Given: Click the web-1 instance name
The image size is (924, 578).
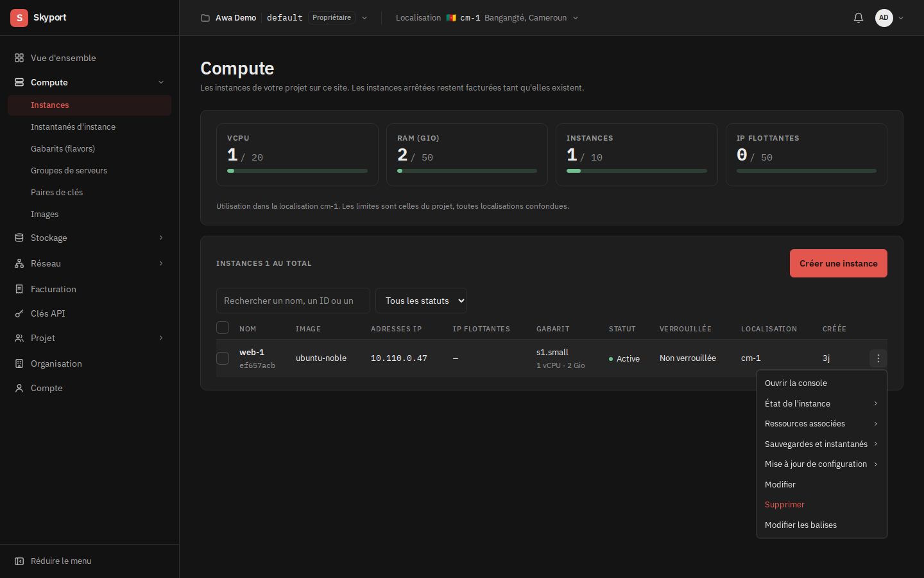Looking at the screenshot, I should tap(252, 353).
